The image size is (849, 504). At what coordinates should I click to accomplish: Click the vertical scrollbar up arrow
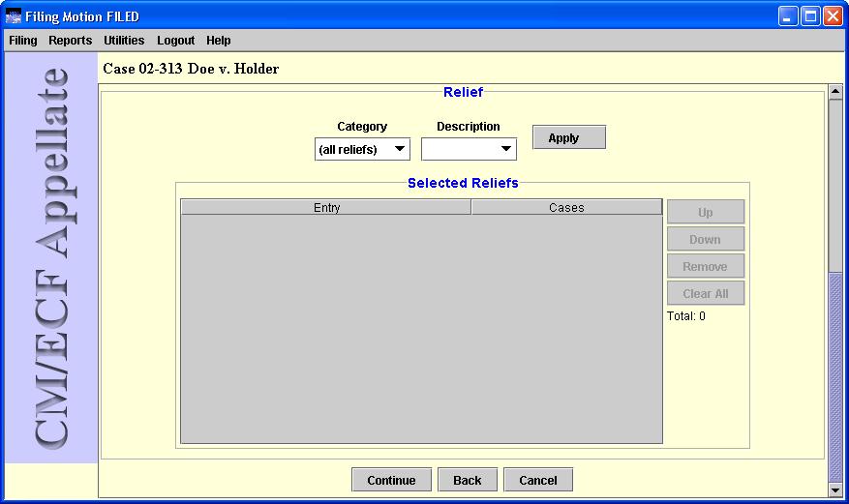835,91
